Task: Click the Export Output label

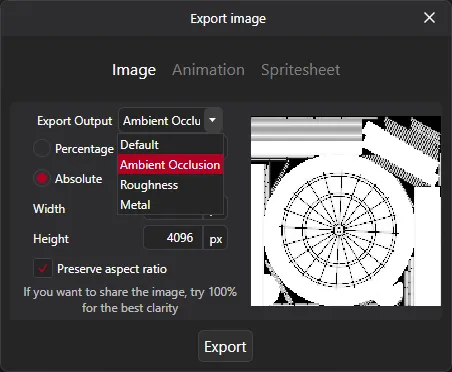Action: click(75, 121)
